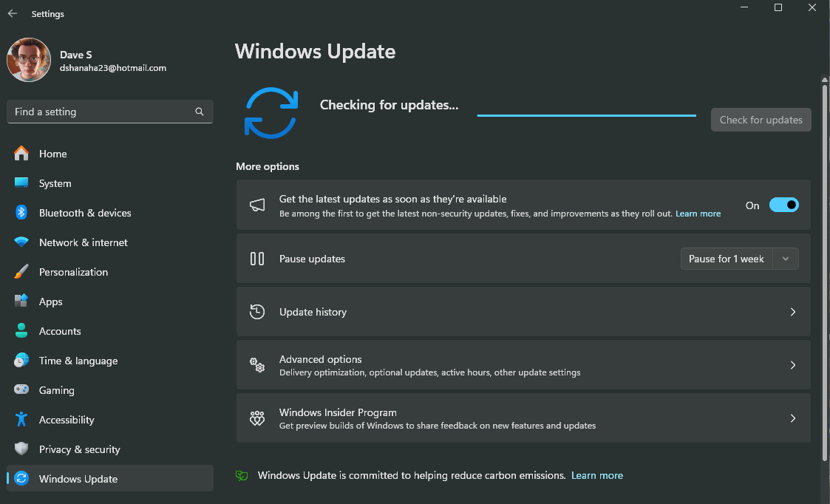Click Learn more next to updates toggle
This screenshot has height=504, width=830.
click(698, 213)
